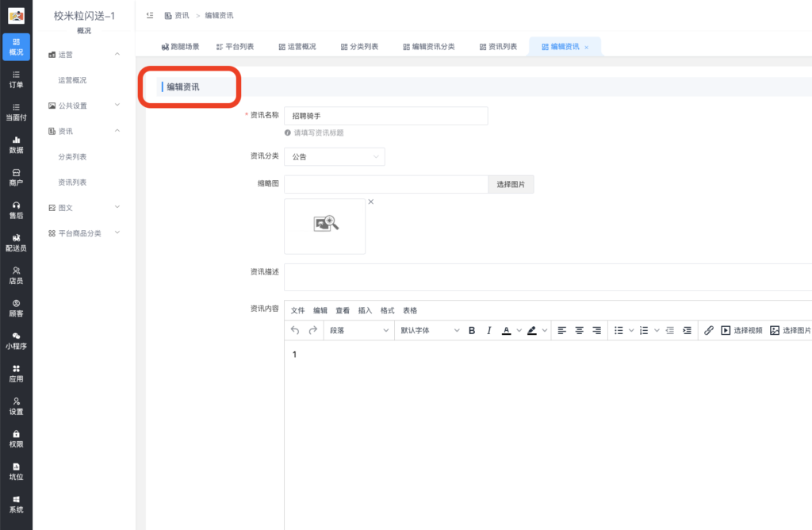
Task: Click the 选择图片 button beside the thumbnail field
Action: pos(511,183)
